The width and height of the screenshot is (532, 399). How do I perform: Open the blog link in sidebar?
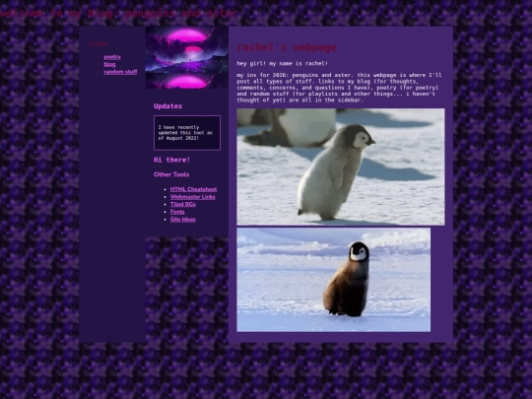tap(109, 64)
